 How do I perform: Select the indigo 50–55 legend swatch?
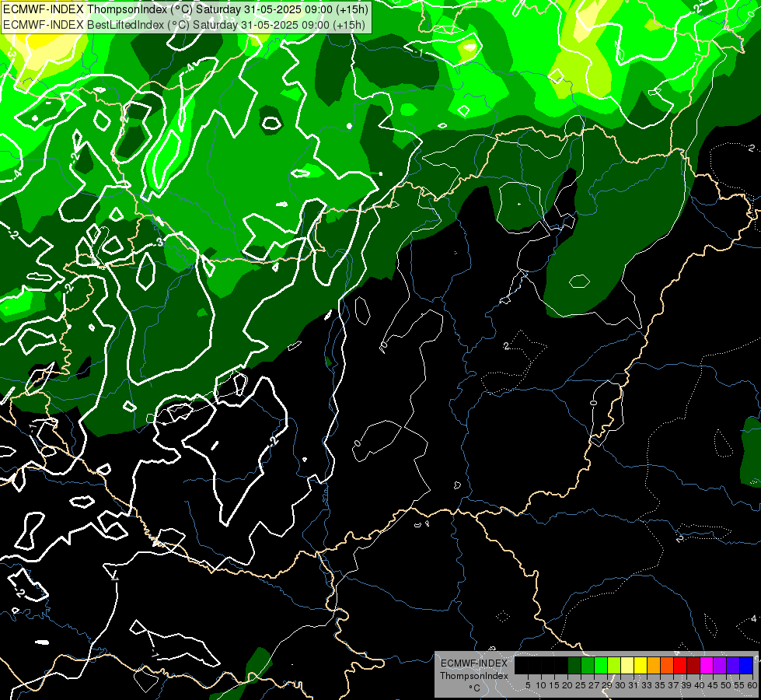click(733, 665)
